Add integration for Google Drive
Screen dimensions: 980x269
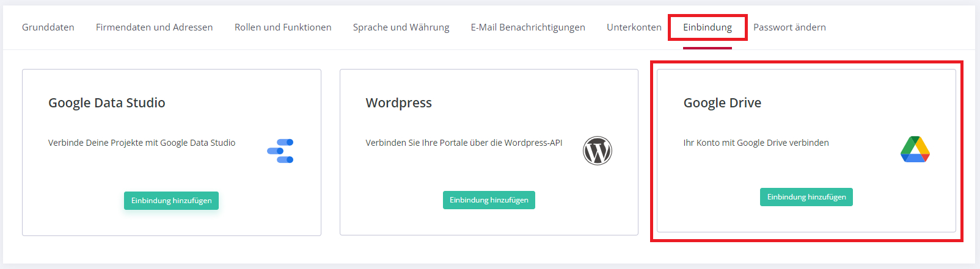pyautogui.click(x=806, y=197)
